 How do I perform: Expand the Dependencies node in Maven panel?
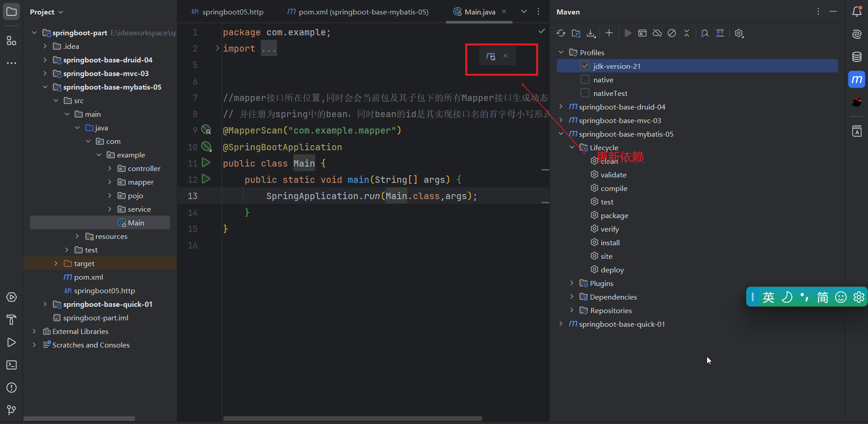[x=572, y=297]
